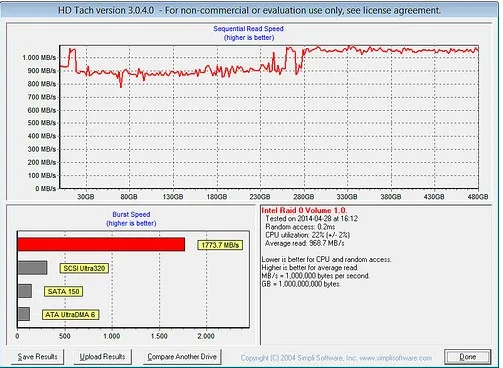Click the 1.000 MB/s axis label
Screen dimensions: 503x368
point(39,58)
